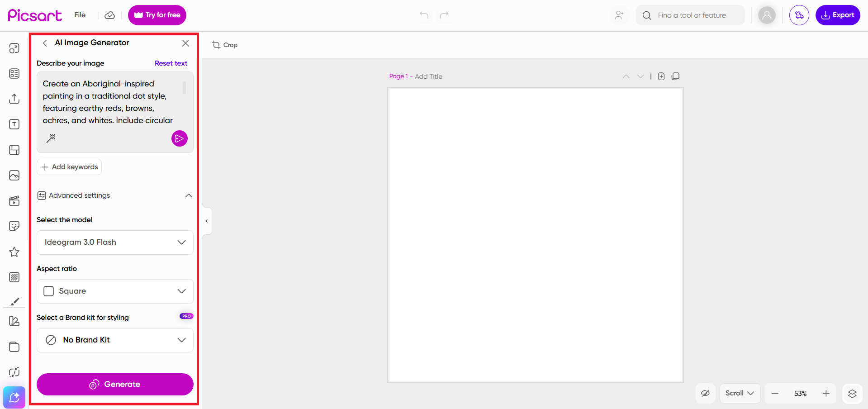
Task: Open the collage layouts icon
Action: click(14, 150)
